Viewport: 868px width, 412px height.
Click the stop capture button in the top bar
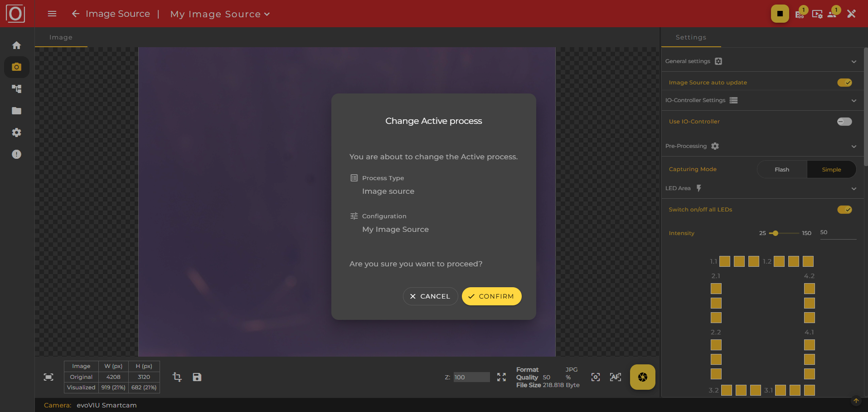pos(780,14)
